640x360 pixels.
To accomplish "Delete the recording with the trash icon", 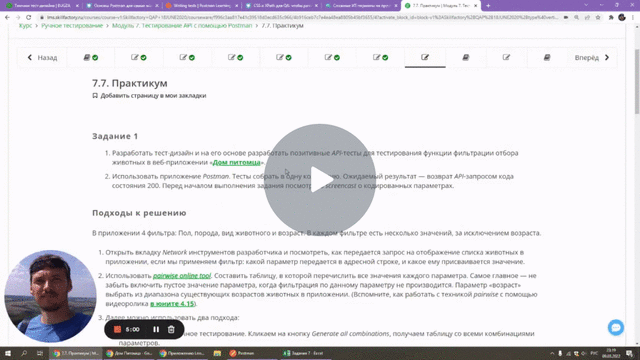I will pyautogui.click(x=171, y=329).
